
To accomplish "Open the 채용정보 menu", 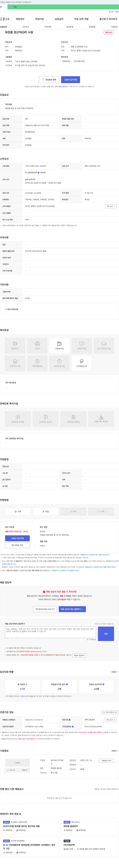I will (20, 19).
